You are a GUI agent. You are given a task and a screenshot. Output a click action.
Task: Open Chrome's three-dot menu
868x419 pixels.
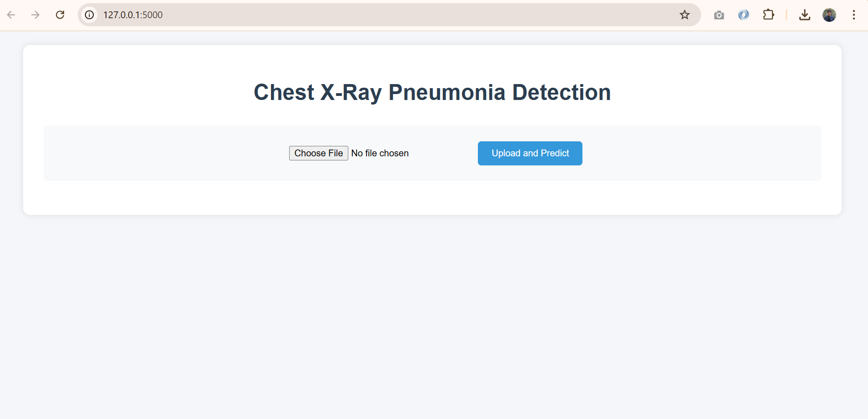[x=854, y=15]
